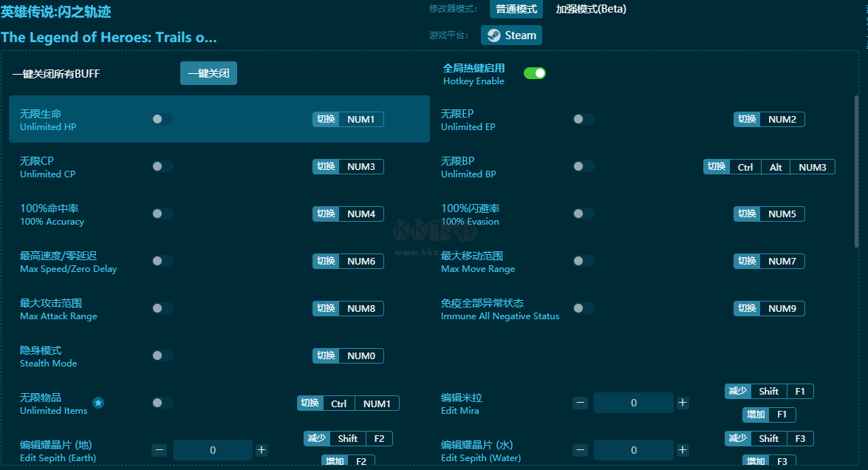The height and width of the screenshot is (470, 868).
Task: Enable the Unlimited EP switch
Action: [584, 119]
